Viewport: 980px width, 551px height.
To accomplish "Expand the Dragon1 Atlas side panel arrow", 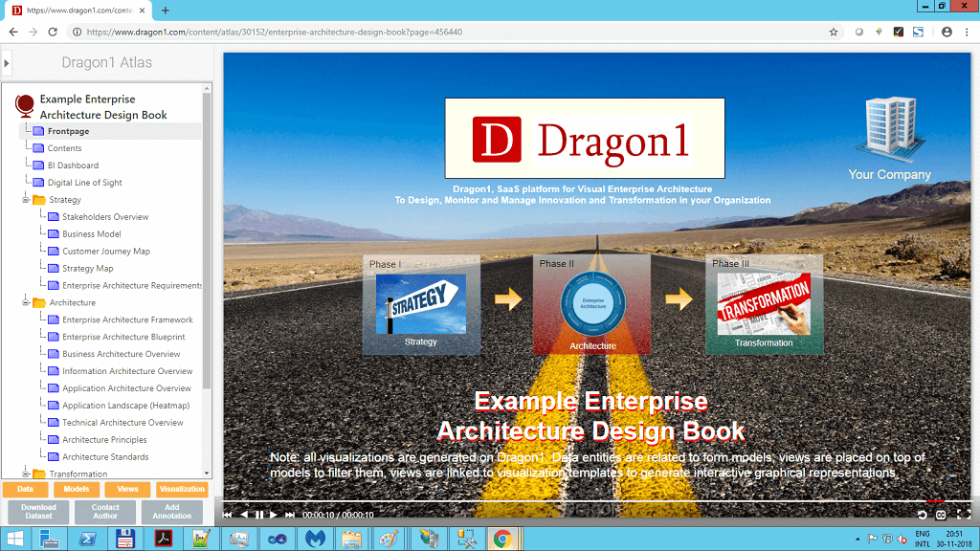I will coord(7,62).
